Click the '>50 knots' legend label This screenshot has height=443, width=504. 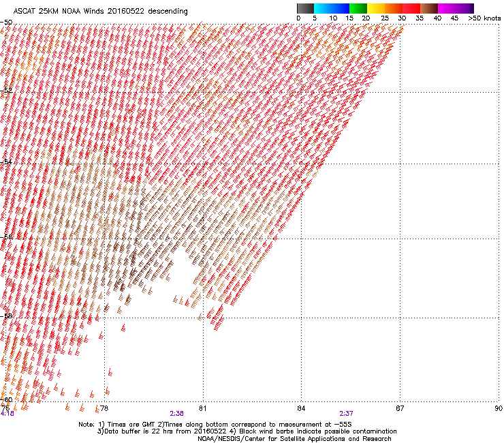(x=484, y=18)
